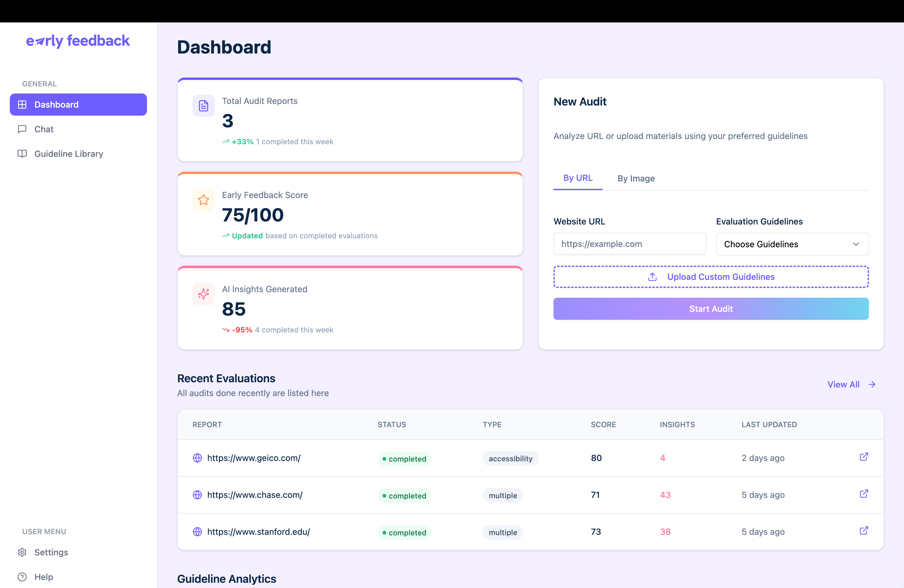This screenshot has width=904, height=588.
Task: Switch to the By Image tab
Action: (x=636, y=178)
